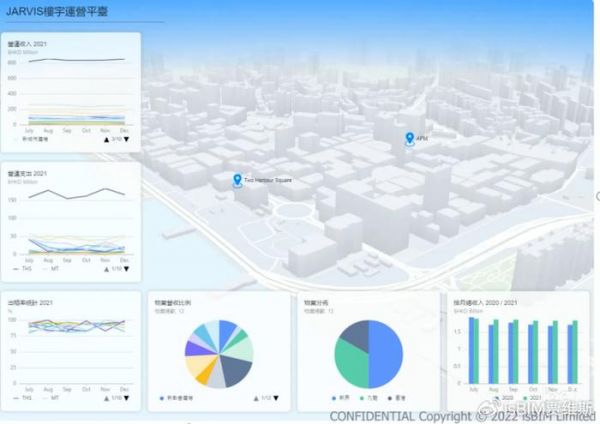Click the Two Harbour Square map pin
The height and width of the screenshot is (424, 600).
pyautogui.click(x=236, y=180)
